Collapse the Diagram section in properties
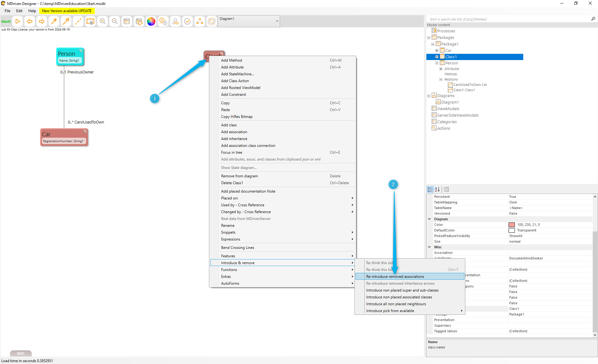This screenshot has height=364, width=598. pyautogui.click(x=430, y=219)
